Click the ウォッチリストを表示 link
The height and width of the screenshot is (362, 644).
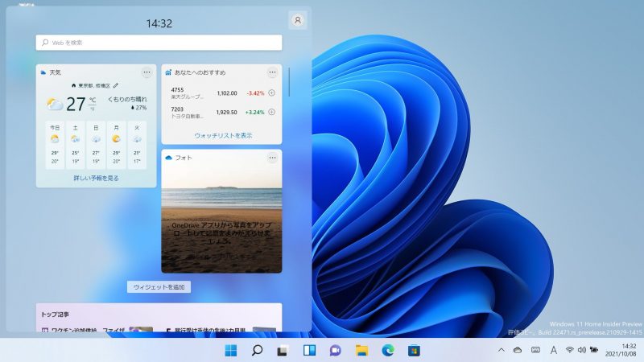pos(223,135)
